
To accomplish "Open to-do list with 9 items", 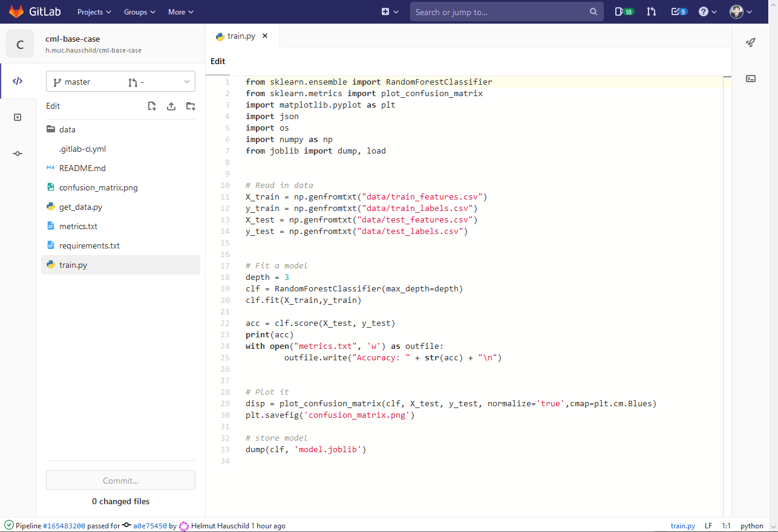I will (679, 11).
